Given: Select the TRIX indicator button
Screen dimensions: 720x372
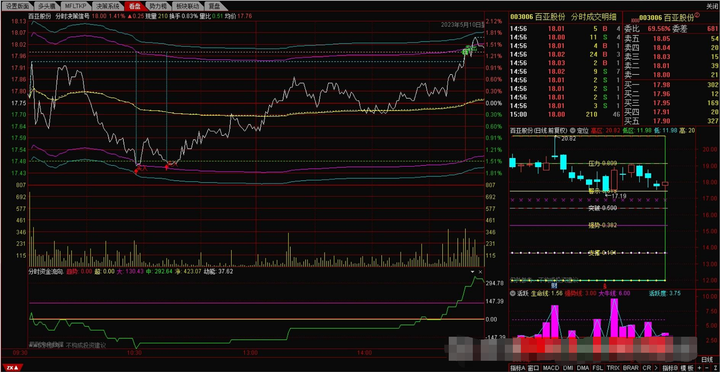Looking at the screenshot, I should (613, 368).
